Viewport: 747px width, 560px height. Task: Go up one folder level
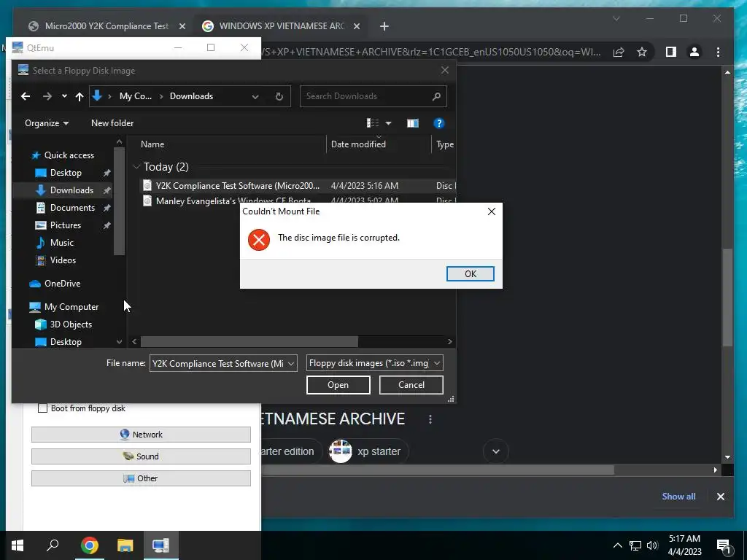pos(79,96)
